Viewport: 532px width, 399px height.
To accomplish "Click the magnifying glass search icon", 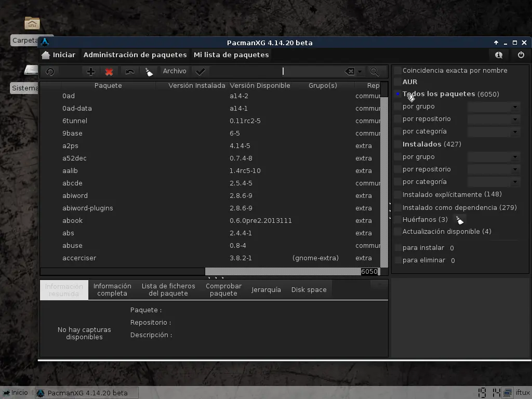I will pyautogui.click(x=374, y=72).
